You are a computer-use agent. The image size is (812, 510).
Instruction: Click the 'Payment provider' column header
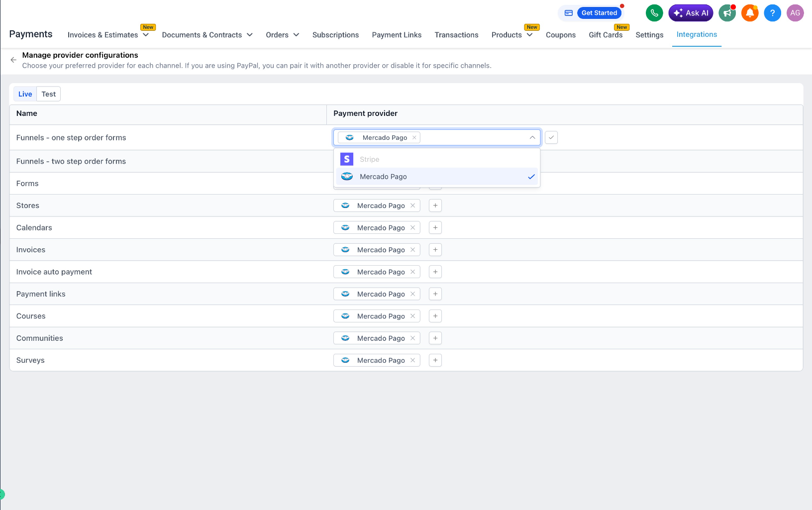365,113
